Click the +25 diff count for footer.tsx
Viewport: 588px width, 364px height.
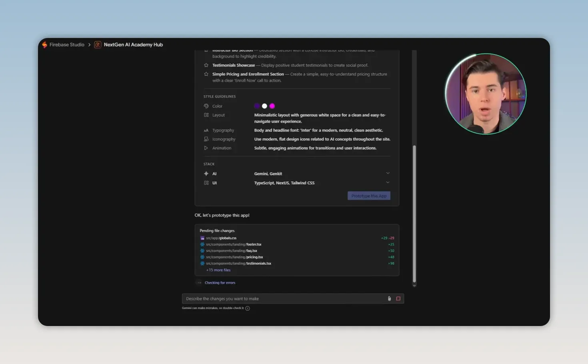(391, 244)
